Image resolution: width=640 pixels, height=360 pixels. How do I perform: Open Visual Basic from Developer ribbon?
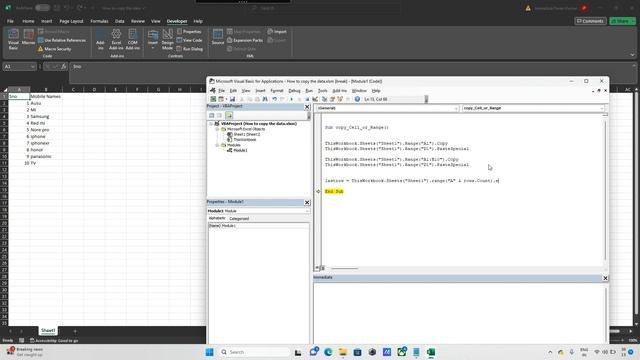[13, 40]
